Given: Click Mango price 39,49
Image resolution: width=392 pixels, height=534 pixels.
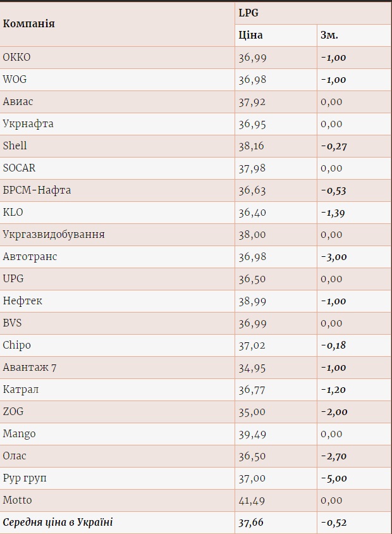Looking at the screenshot, I should click(x=252, y=434).
